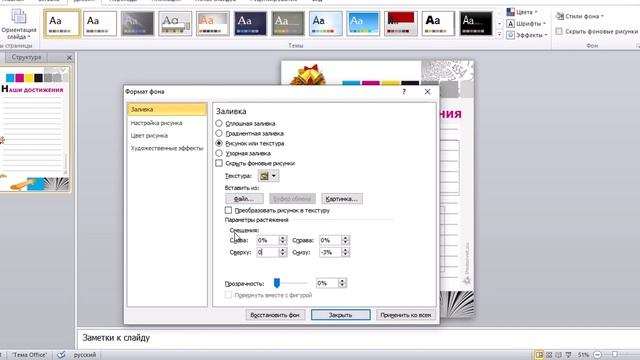640x360 pixels.
Task: Start slide show from status bar icon
Action: coord(569,355)
